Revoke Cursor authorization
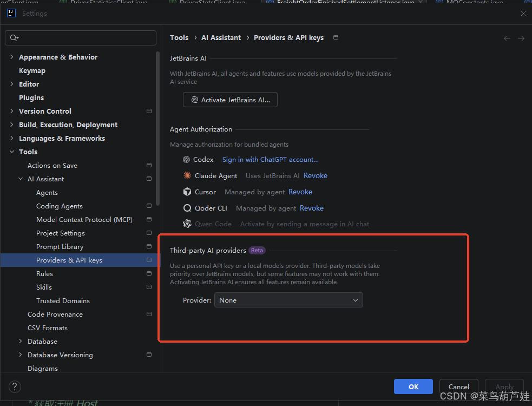 (x=300, y=192)
